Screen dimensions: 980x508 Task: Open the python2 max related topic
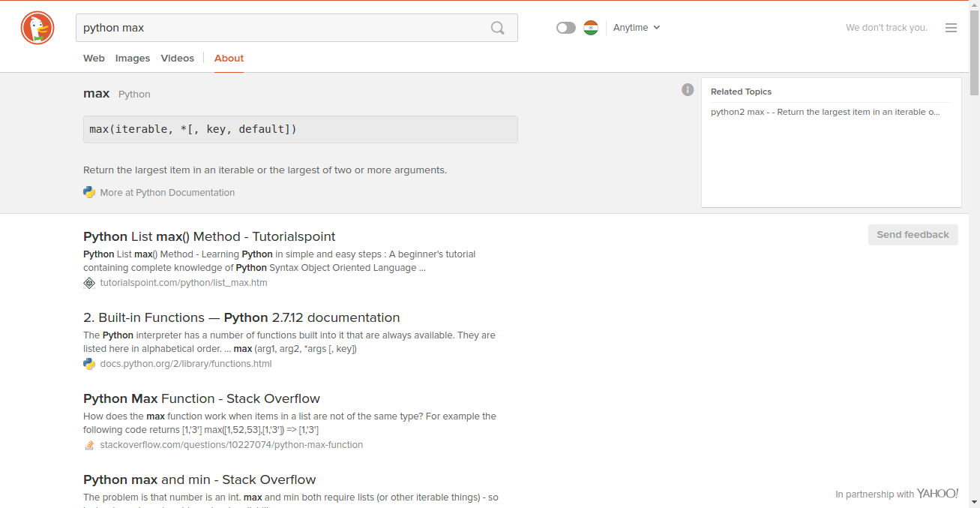click(826, 112)
